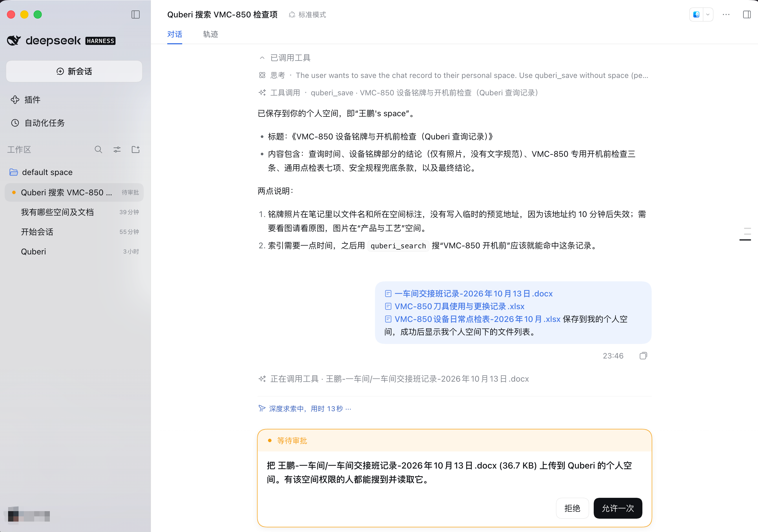
Task: Switch to the 对话 tab
Action: (x=175, y=34)
